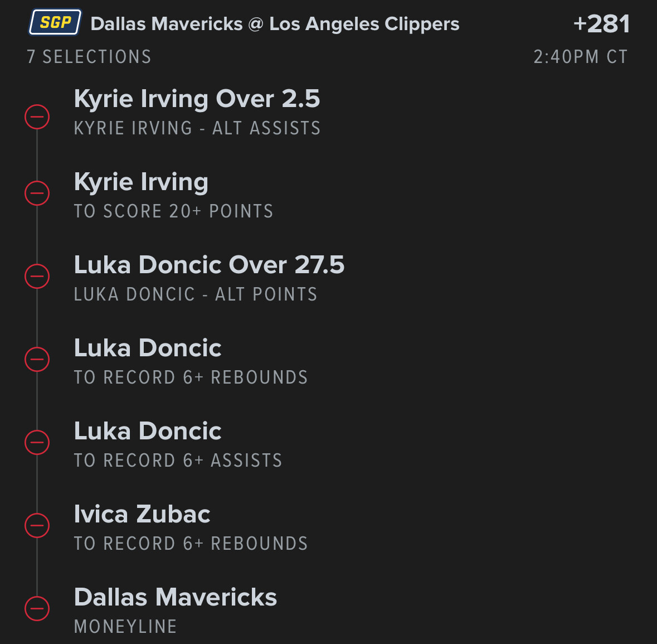The width and height of the screenshot is (657, 644).
Task: Tap the Luka 6+ assists market text
Action: pyautogui.click(x=178, y=461)
